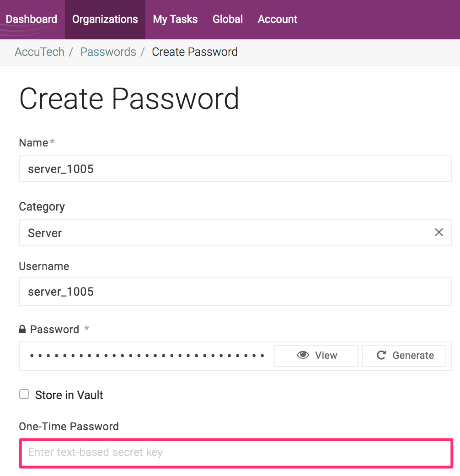The height and width of the screenshot is (476, 460).
Task: Open the My Tasks menu
Action: pyautogui.click(x=175, y=19)
